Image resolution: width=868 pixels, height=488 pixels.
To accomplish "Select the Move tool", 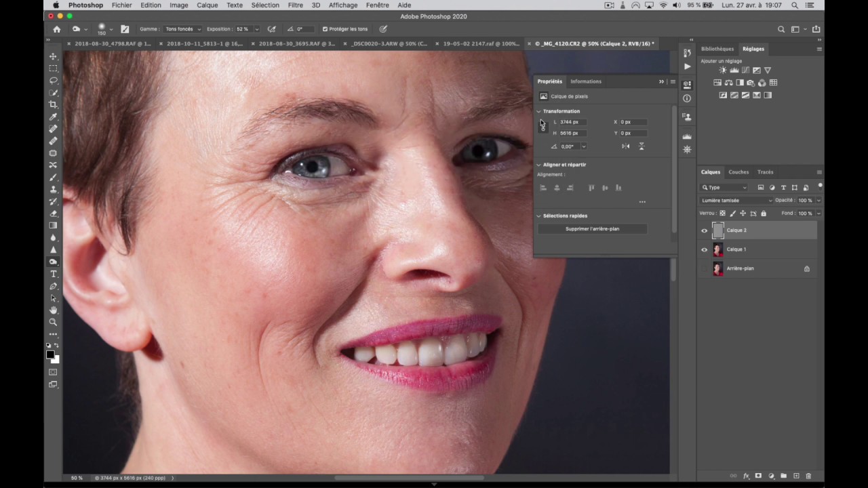I will 54,56.
